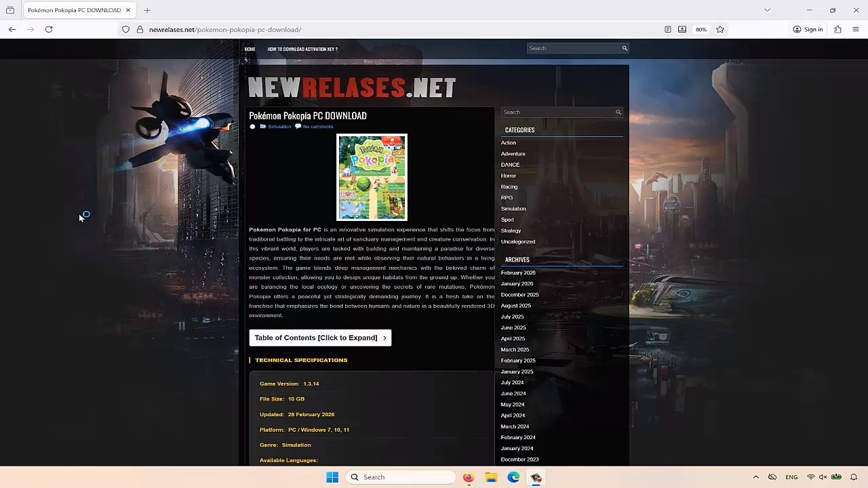Click the Windows Start button
Image resolution: width=868 pixels, height=488 pixels.
[x=332, y=477]
